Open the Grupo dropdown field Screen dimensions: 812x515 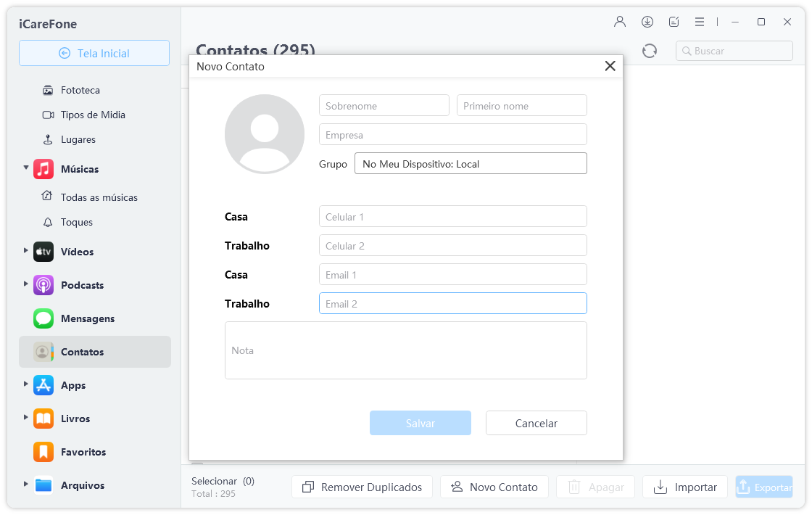[471, 164]
